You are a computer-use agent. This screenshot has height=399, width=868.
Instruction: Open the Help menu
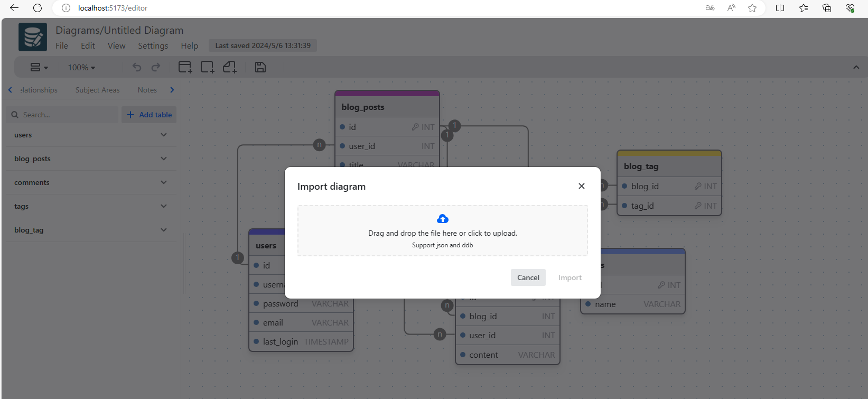pyautogui.click(x=190, y=46)
